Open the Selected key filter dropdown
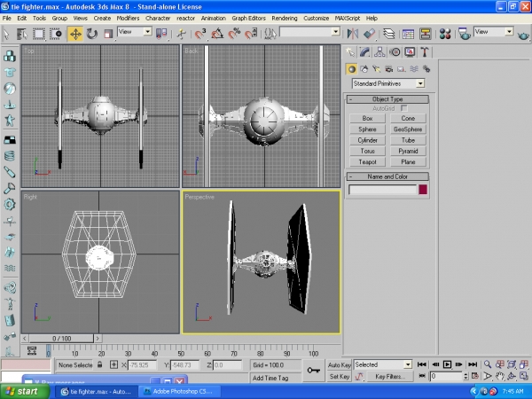The height and width of the screenshot is (399, 532). coord(383,364)
